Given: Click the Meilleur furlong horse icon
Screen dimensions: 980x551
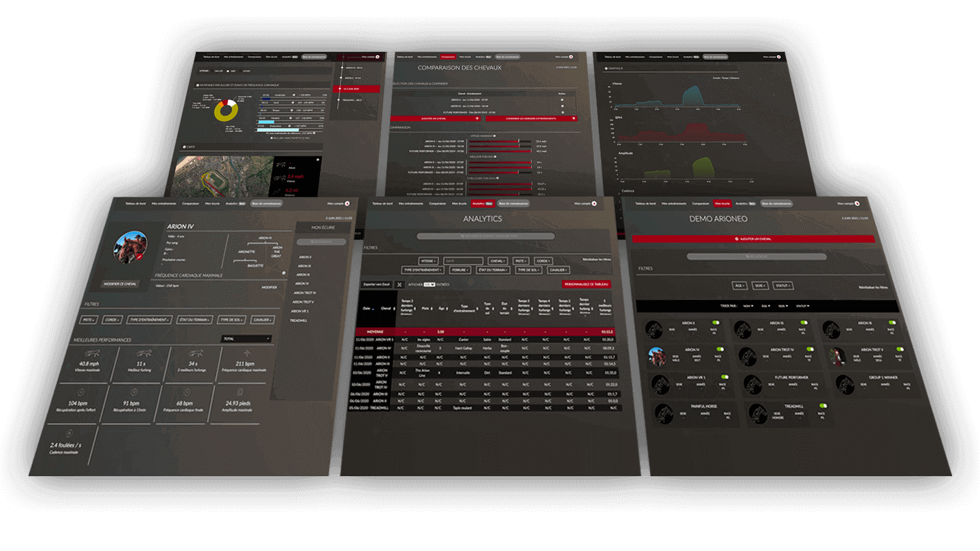Looking at the screenshot, I should [143, 352].
